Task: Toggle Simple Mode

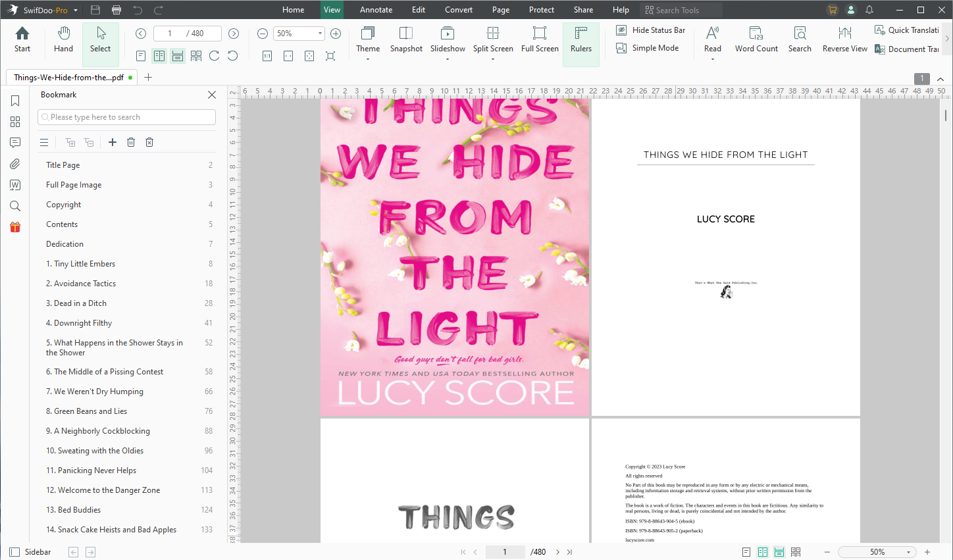Action: tap(648, 48)
